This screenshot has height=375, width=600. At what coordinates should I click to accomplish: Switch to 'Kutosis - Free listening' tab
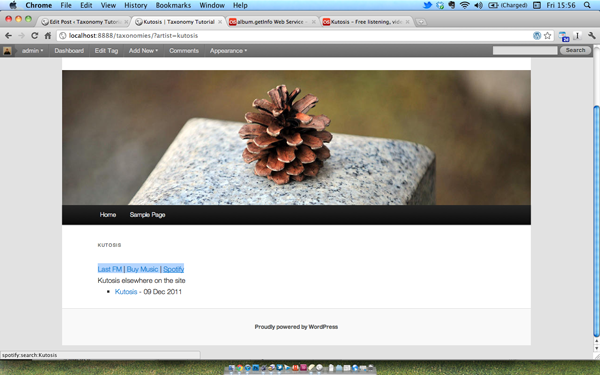click(x=366, y=22)
